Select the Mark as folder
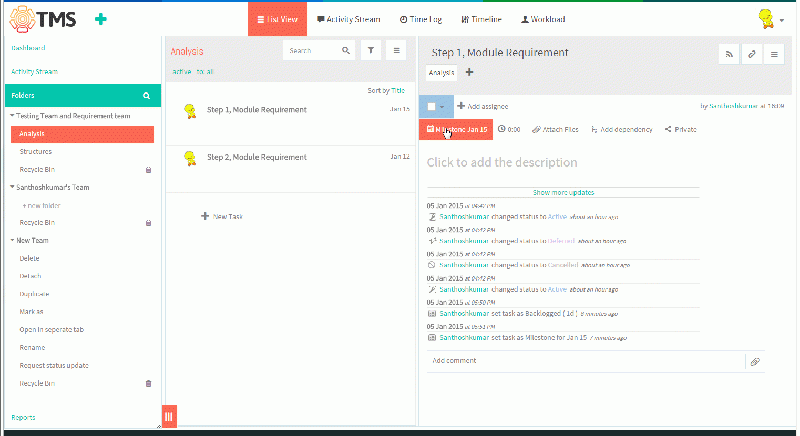 (x=31, y=312)
